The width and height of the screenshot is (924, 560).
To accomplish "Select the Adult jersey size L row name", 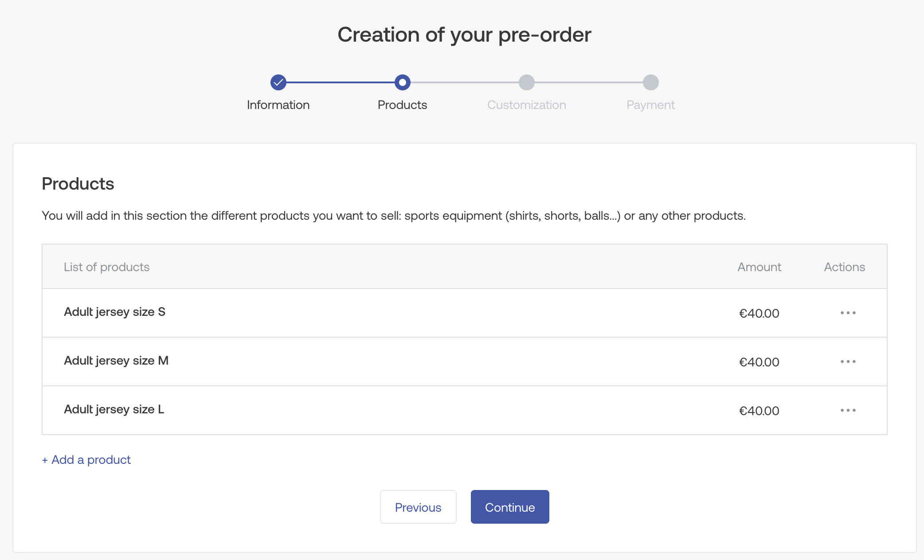I will [114, 409].
